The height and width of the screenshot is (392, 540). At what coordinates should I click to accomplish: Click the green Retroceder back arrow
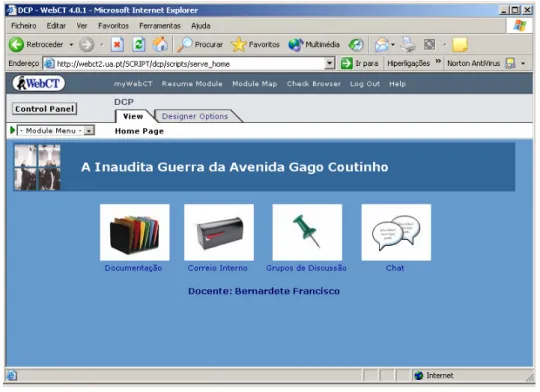(16, 45)
